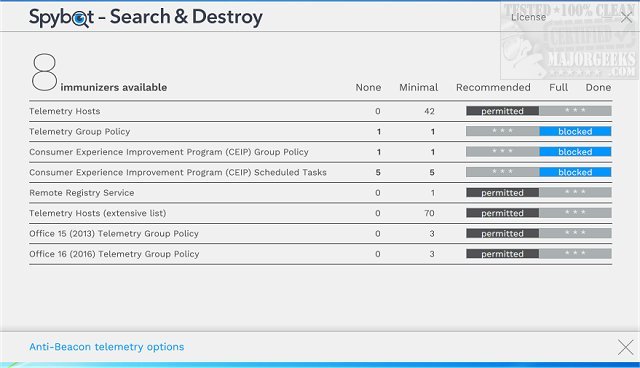640x368 pixels.
Task: Click permitted for Telemetry Hosts (extensive list)
Action: click(x=502, y=213)
